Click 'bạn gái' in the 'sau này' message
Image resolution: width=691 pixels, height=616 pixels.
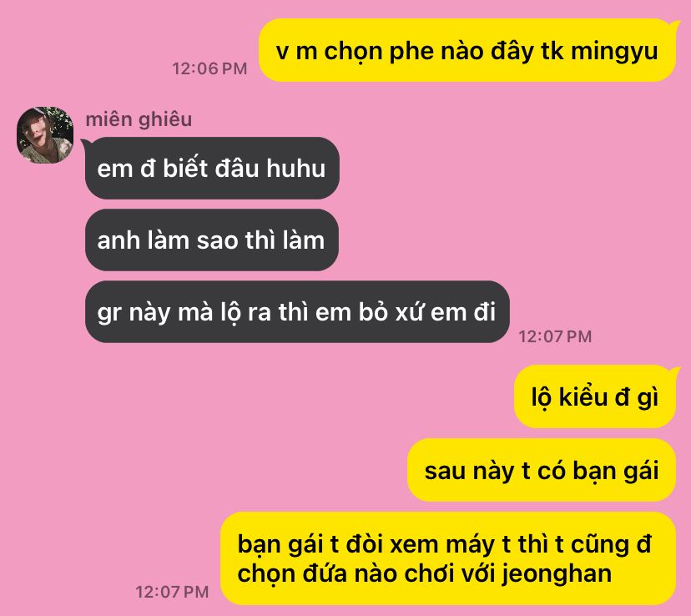pyautogui.click(x=616, y=471)
